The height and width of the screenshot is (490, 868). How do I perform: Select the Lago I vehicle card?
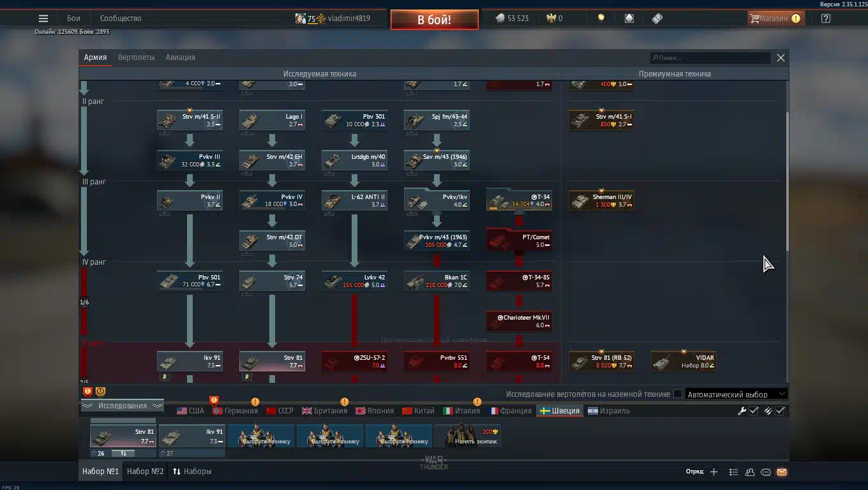click(272, 121)
